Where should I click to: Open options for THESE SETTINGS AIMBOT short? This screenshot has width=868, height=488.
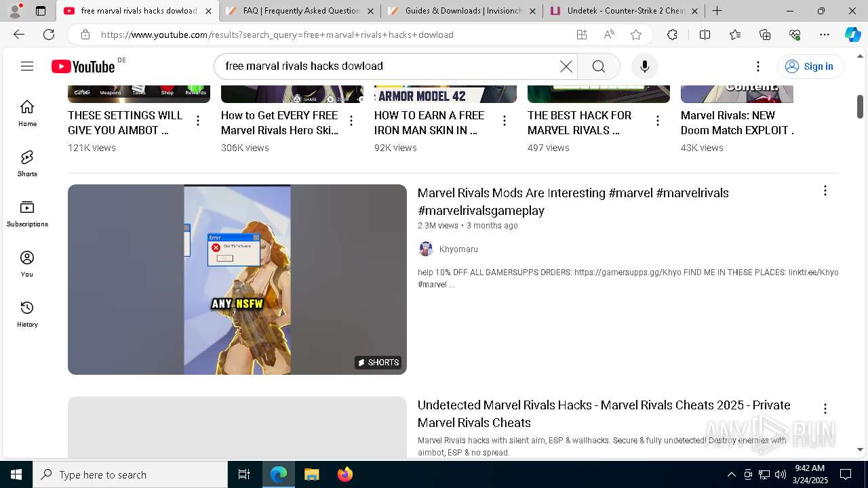[x=198, y=121]
